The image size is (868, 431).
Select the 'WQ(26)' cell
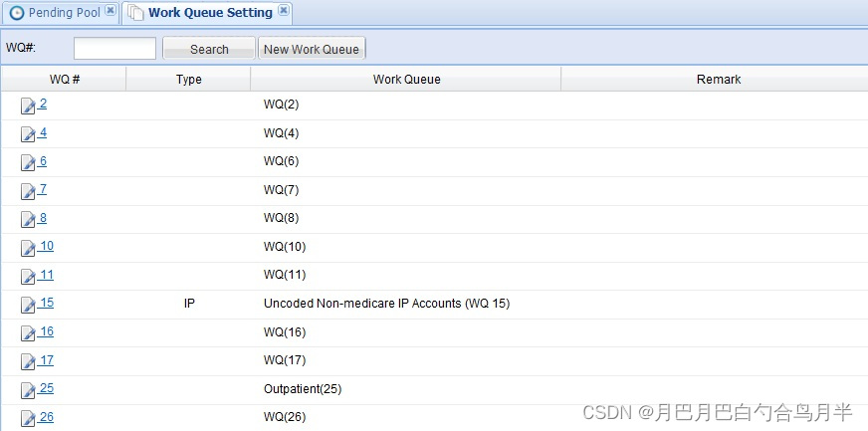(285, 417)
